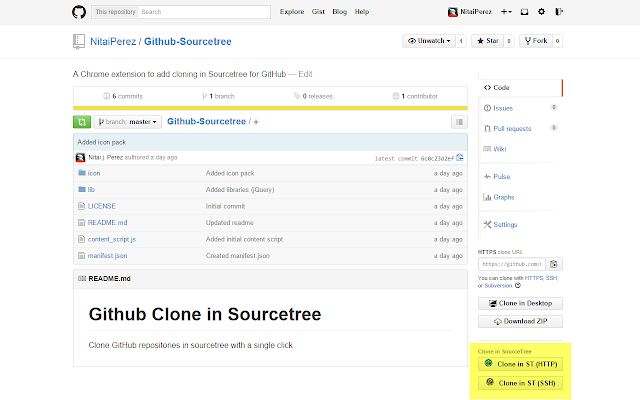Click the stargazers count box
640x400 pixels.
(x=509, y=41)
